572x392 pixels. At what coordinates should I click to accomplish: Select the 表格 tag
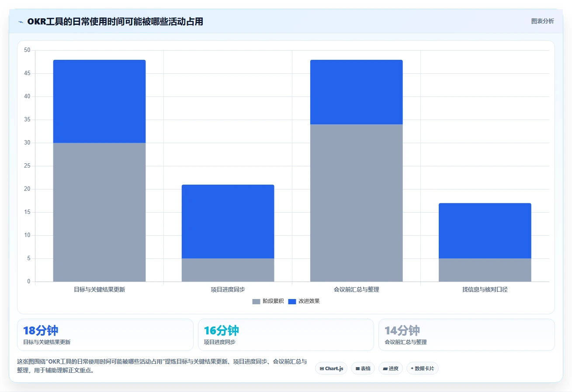point(363,368)
